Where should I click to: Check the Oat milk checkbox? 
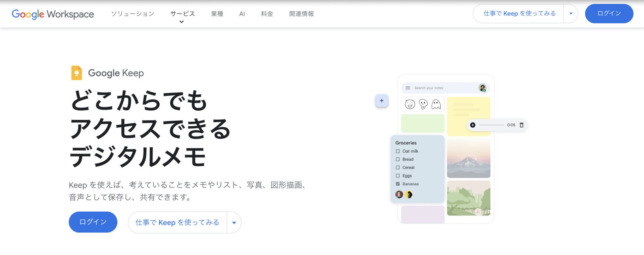point(398,152)
